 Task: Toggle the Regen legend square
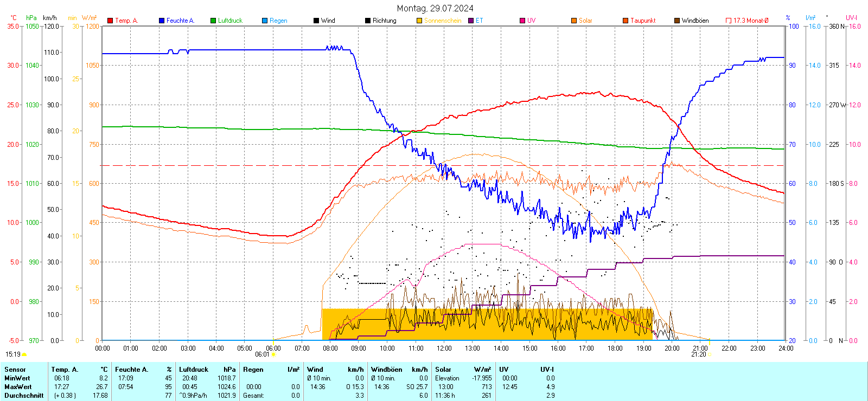265,21
